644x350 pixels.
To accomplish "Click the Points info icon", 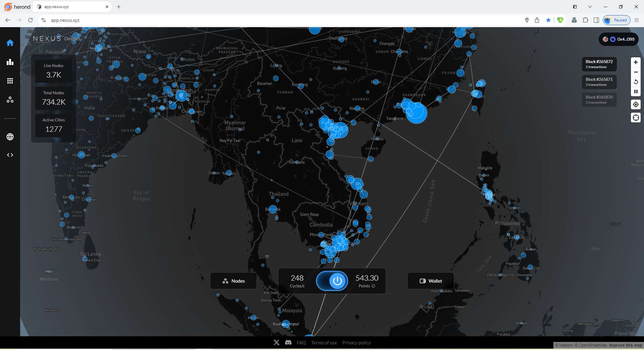I will click(373, 286).
